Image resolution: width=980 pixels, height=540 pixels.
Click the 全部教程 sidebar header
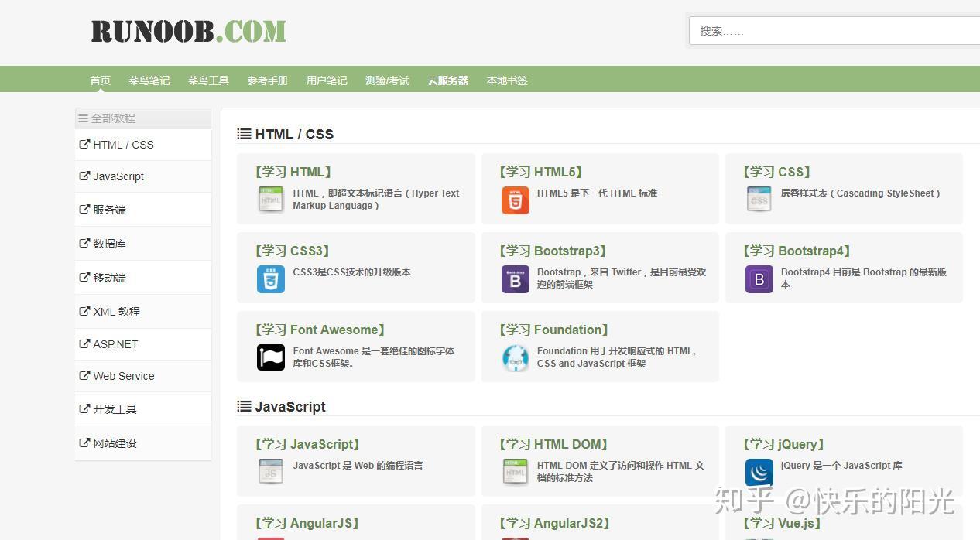[x=143, y=118]
